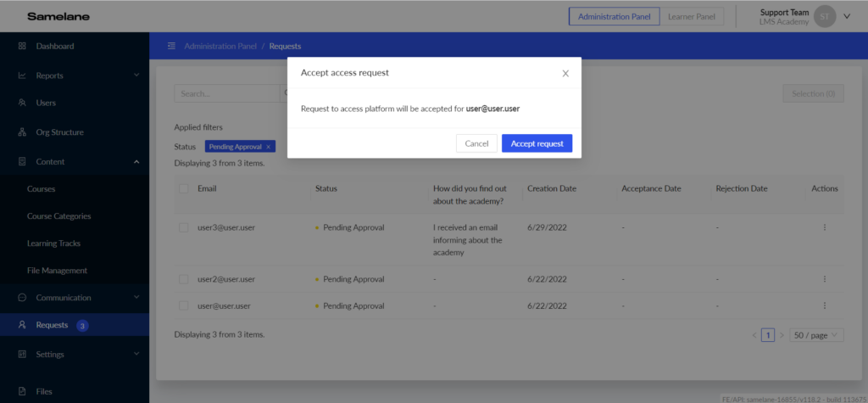Open the 50 / page dropdown
This screenshot has width=868, height=403.
click(x=817, y=335)
